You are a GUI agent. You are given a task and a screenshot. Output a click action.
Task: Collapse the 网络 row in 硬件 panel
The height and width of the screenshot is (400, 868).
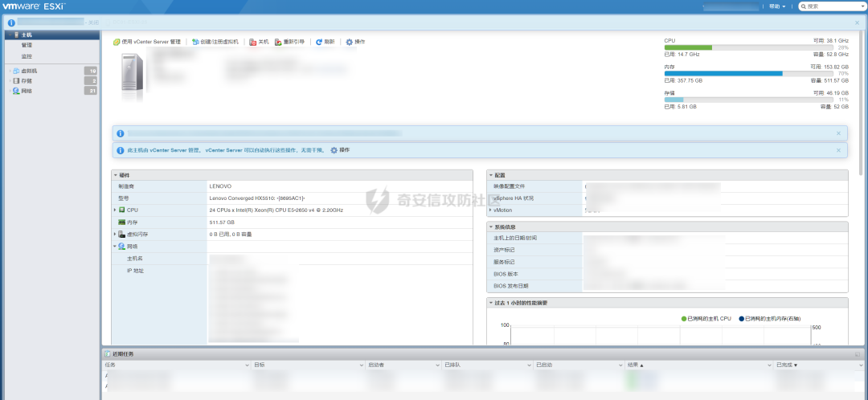point(115,247)
